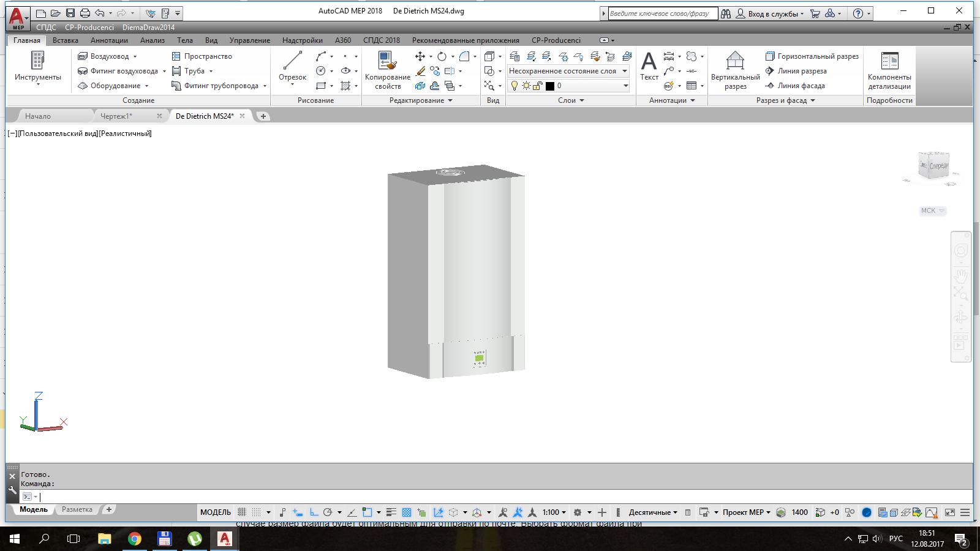Viewport: 980px width, 551px height.
Task: Click the Mirror tool icon
Action: click(x=450, y=71)
